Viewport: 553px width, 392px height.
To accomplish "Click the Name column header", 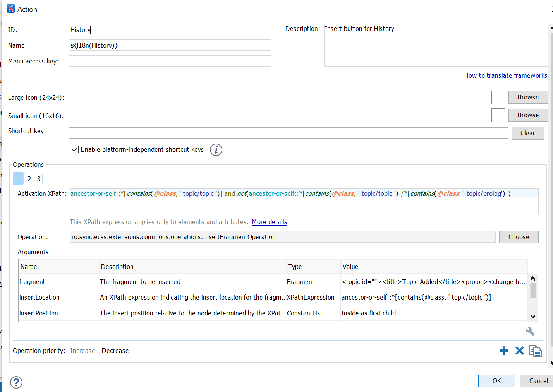I will [58, 267].
